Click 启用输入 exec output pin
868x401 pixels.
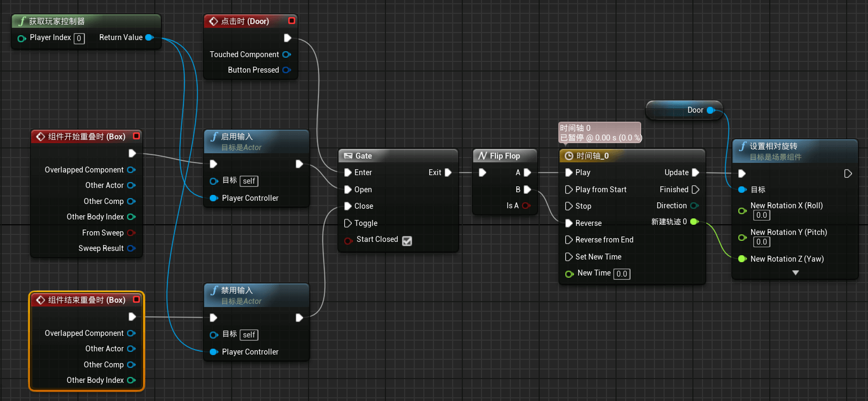(x=299, y=164)
